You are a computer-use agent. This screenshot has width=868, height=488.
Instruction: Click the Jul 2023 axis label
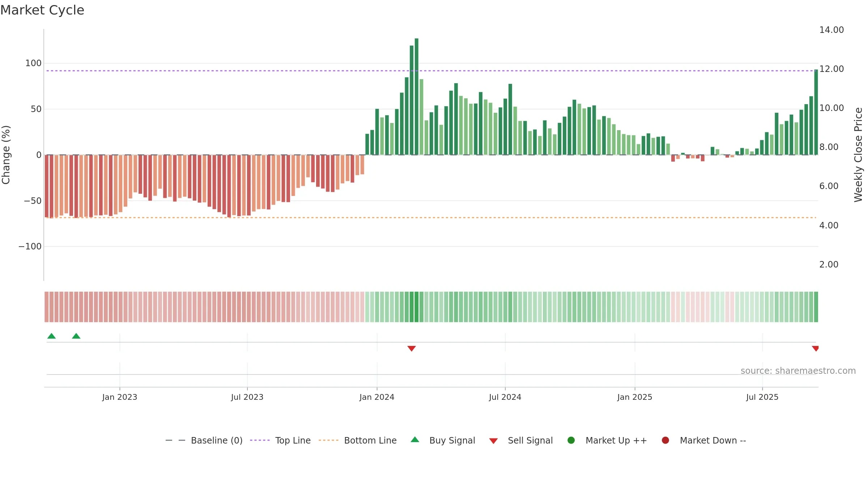(x=247, y=397)
